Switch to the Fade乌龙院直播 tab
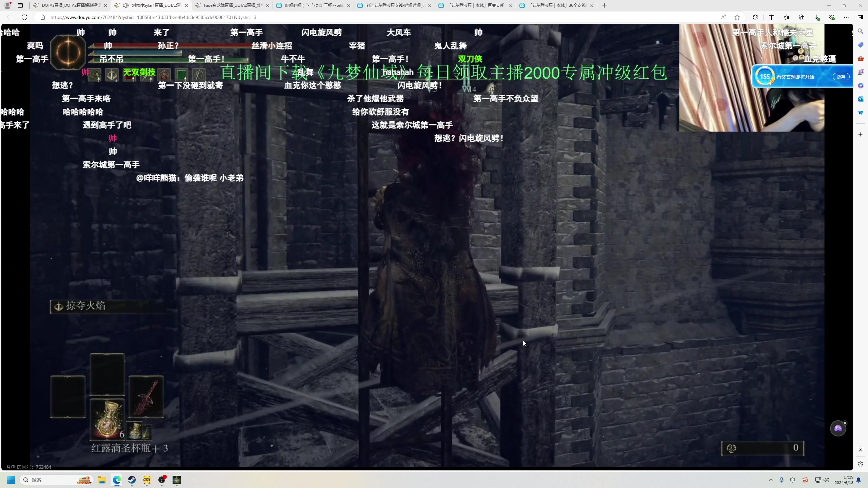This screenshot has height=488, width=868. (x=233, y=5)
